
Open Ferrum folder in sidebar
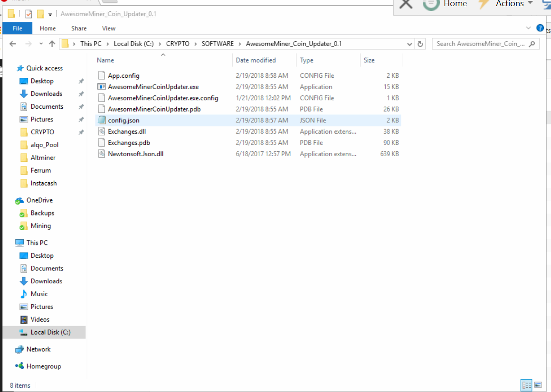40,170
